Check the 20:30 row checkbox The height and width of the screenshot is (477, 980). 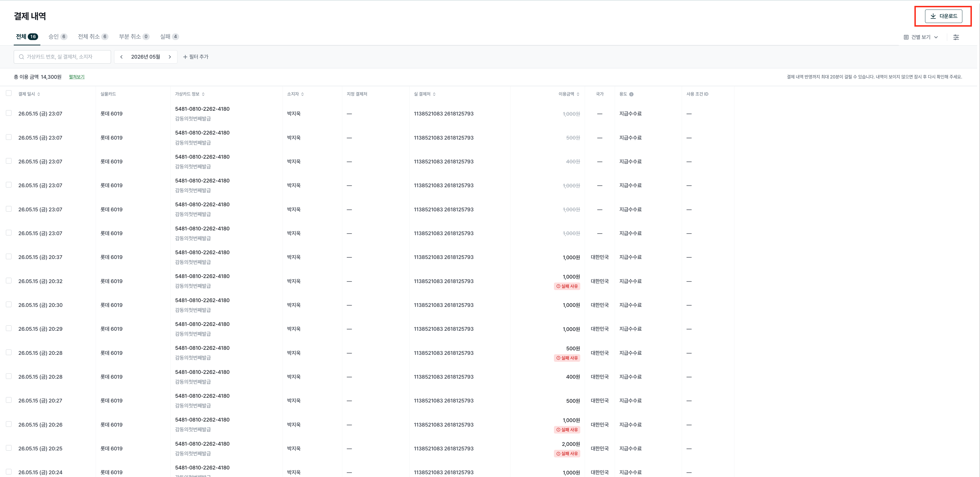point(9,304)
